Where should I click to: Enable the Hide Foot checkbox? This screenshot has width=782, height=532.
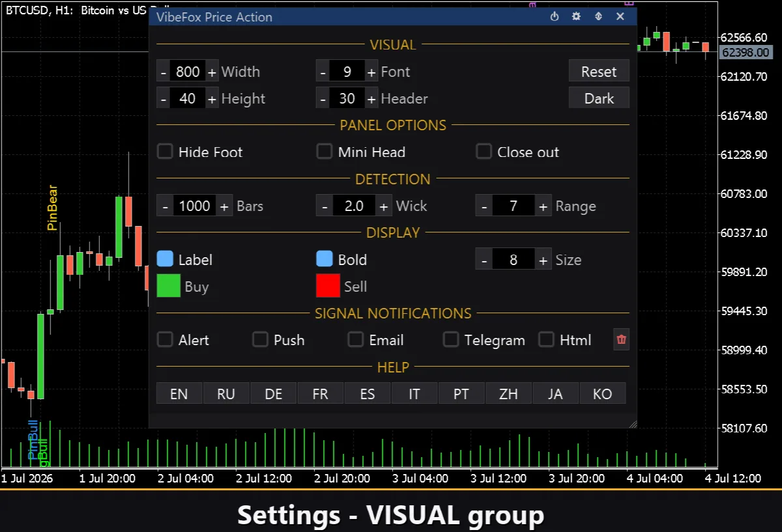[x=166, y=152]
